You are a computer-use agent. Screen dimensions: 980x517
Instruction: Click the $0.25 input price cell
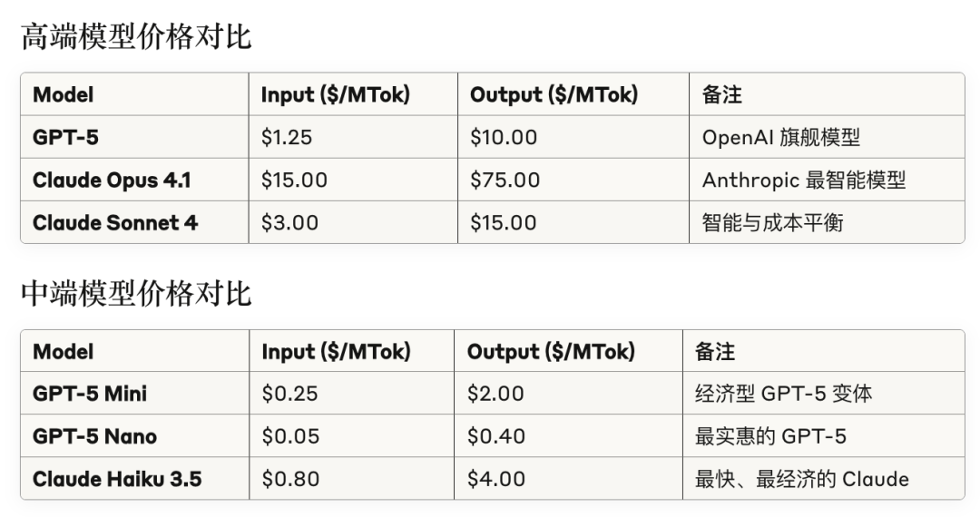[x=290, y=394]
